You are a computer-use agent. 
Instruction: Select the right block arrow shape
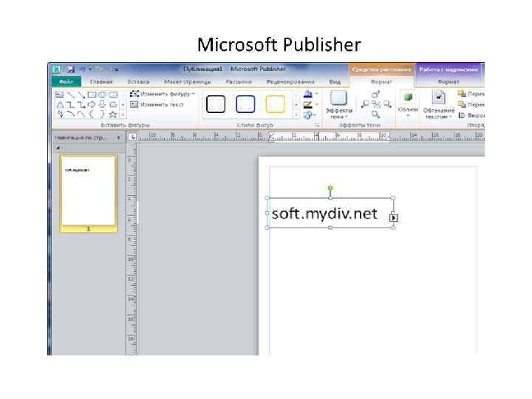pyautogui.click(x=92, y=104)
